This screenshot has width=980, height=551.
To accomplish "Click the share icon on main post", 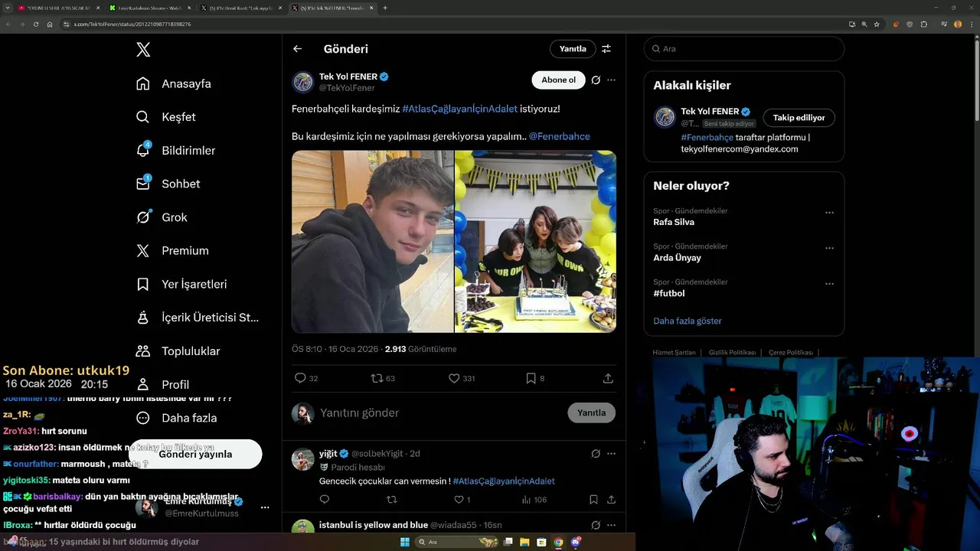I will [x=608, y=378].
